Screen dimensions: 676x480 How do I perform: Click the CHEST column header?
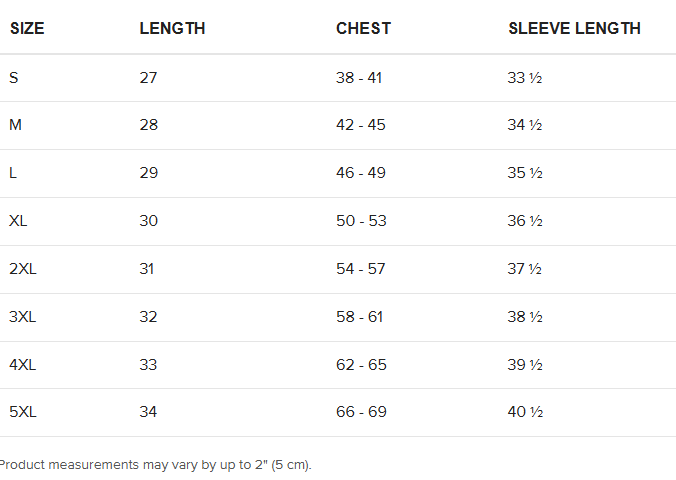click(x=363, y=28)
